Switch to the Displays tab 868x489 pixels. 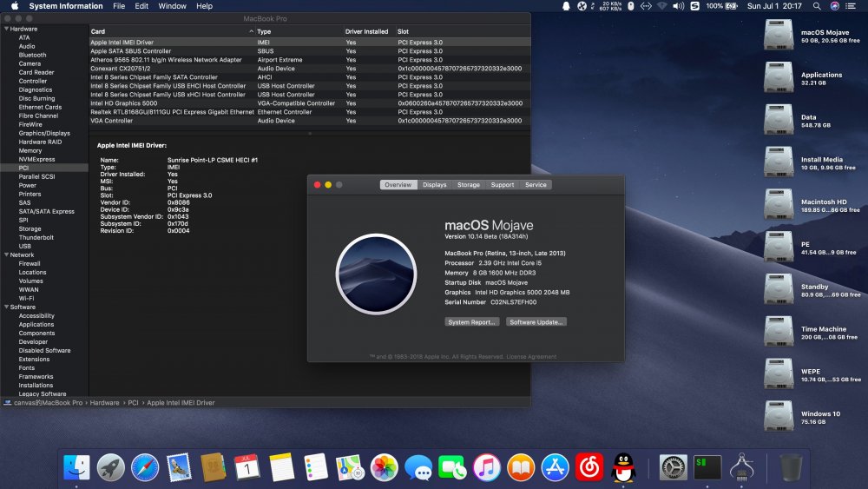[435, 185]
